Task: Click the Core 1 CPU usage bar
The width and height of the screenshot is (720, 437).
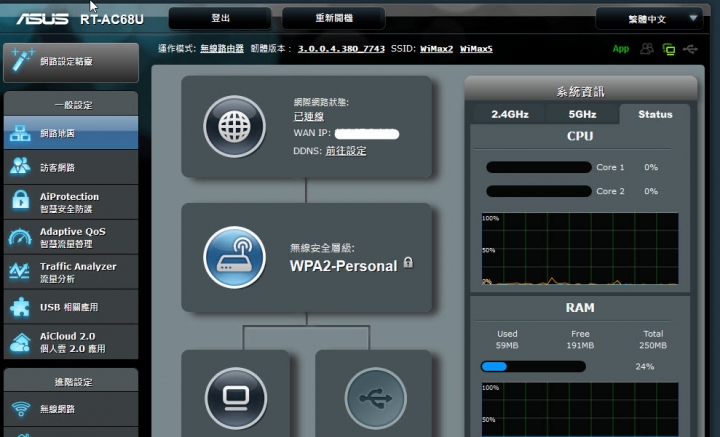Action: coord(539,167)
